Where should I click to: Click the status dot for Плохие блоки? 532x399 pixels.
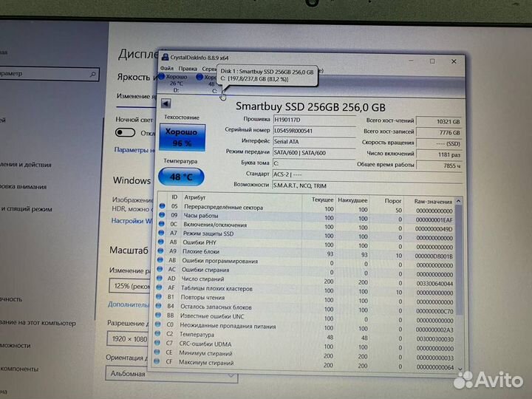click(160, 251)
